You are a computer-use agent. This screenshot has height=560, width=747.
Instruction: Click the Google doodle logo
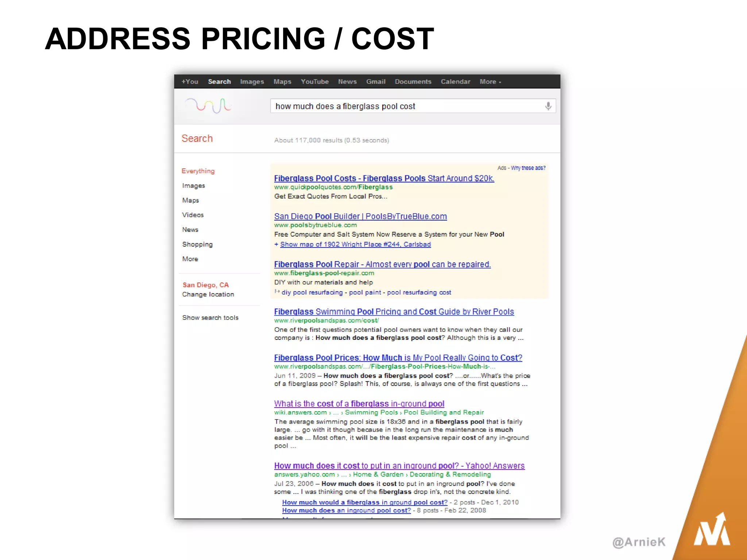[208, 106]
